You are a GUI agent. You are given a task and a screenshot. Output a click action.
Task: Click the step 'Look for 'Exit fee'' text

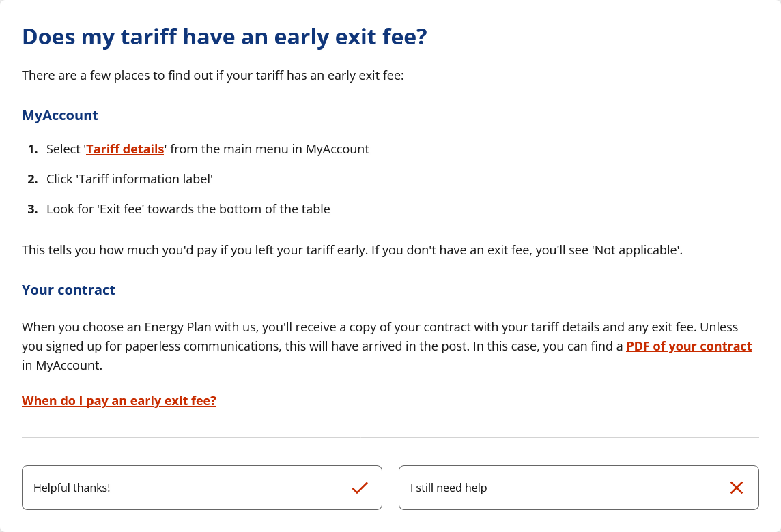(188, 209)
